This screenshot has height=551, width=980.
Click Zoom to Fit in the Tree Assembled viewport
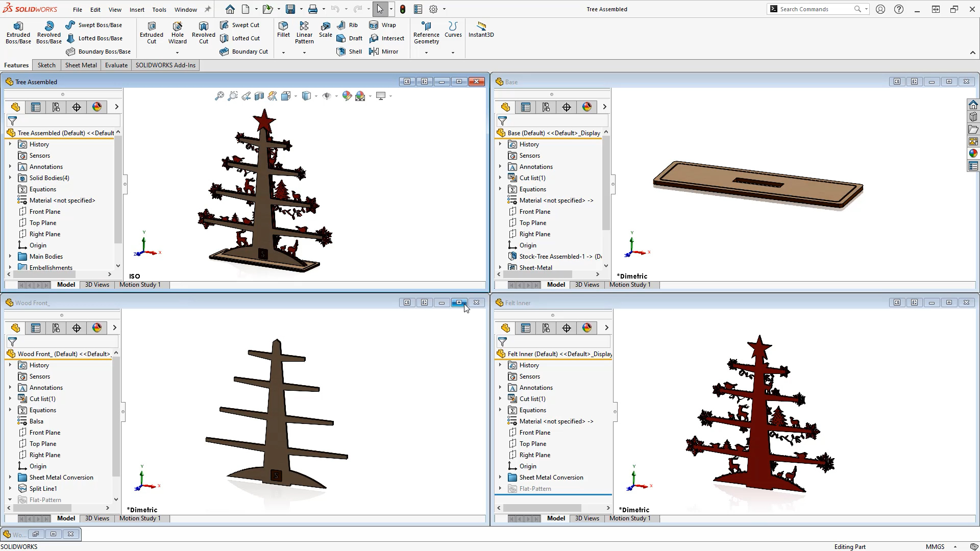[219, 95]
